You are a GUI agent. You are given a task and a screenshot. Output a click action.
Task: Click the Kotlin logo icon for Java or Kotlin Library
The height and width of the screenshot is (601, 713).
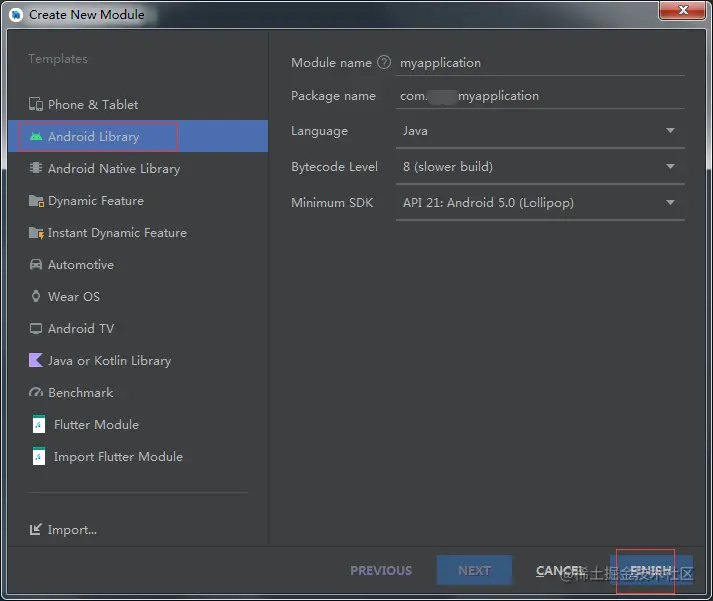point(36,360)
